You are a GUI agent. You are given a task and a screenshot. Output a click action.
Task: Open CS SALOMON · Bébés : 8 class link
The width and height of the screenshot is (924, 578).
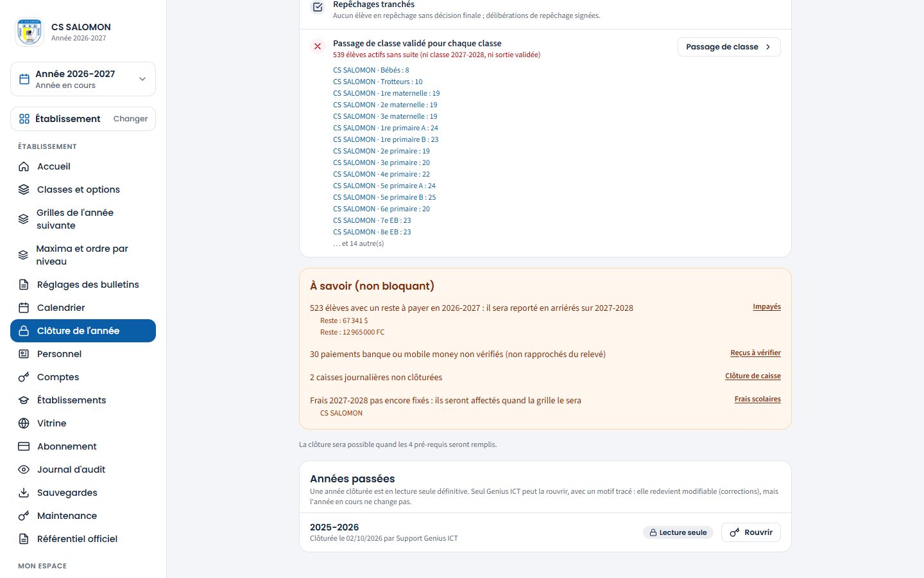[371, 70]
